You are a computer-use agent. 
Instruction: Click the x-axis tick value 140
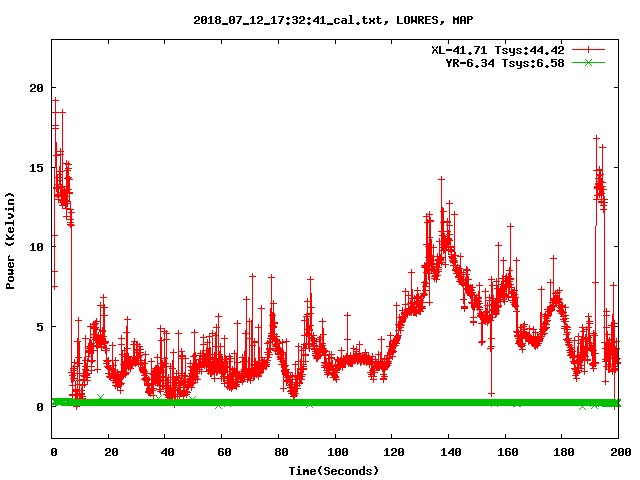451,452
